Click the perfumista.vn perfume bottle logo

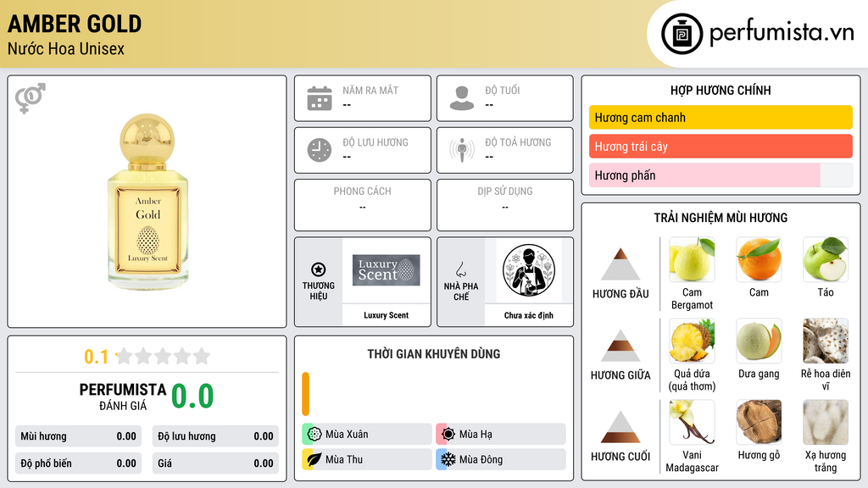(x=682, y=34)
